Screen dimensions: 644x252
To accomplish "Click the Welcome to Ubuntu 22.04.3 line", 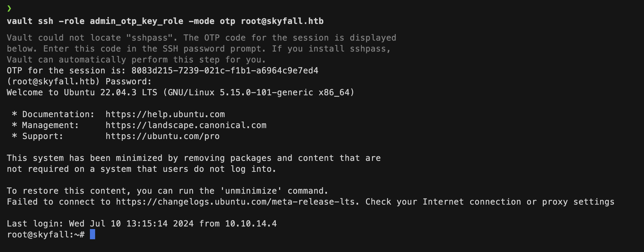I will (x=180, y=92).
